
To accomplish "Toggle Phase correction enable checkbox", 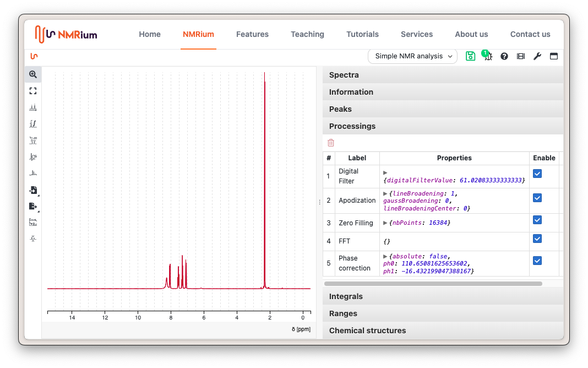I will (x=537, y=261).
